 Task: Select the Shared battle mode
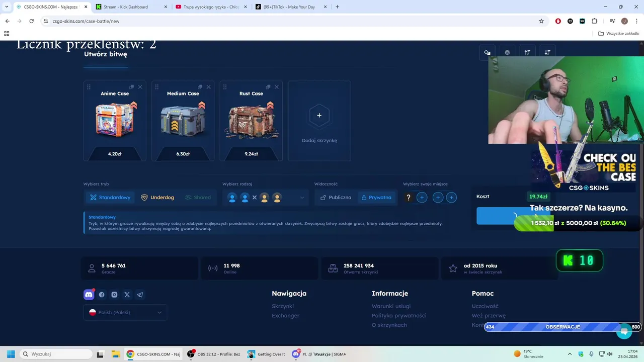pyautogui.click(x=198, y=198)
